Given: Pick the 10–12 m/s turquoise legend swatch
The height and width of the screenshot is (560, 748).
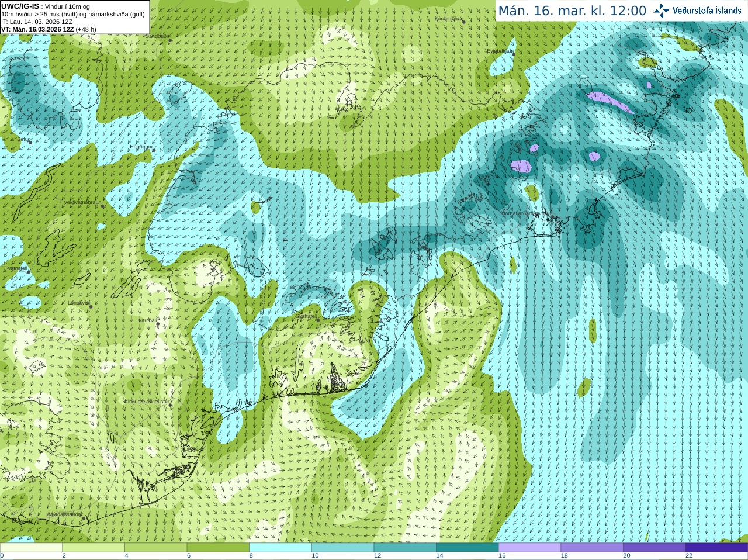Looking at the screenshot, I should pos(342,547).
